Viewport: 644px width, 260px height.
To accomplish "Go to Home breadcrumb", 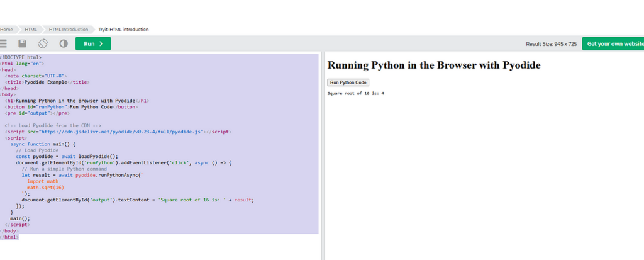I will (6, 30).
